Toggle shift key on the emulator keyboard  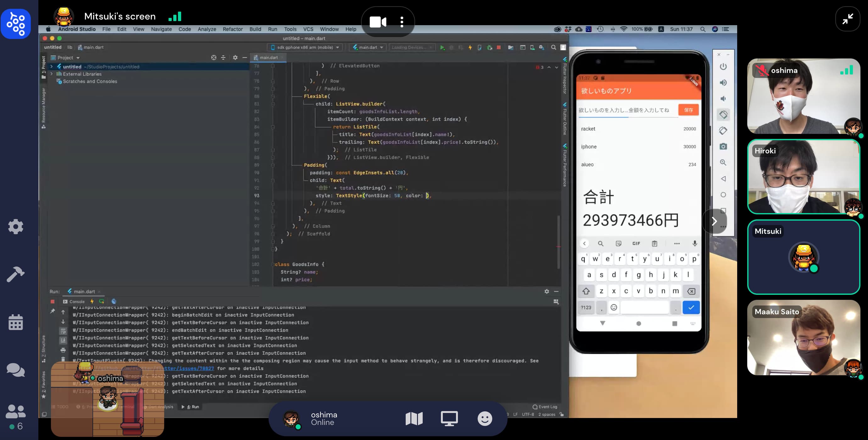pyautogui.click(x=586, y=291)
